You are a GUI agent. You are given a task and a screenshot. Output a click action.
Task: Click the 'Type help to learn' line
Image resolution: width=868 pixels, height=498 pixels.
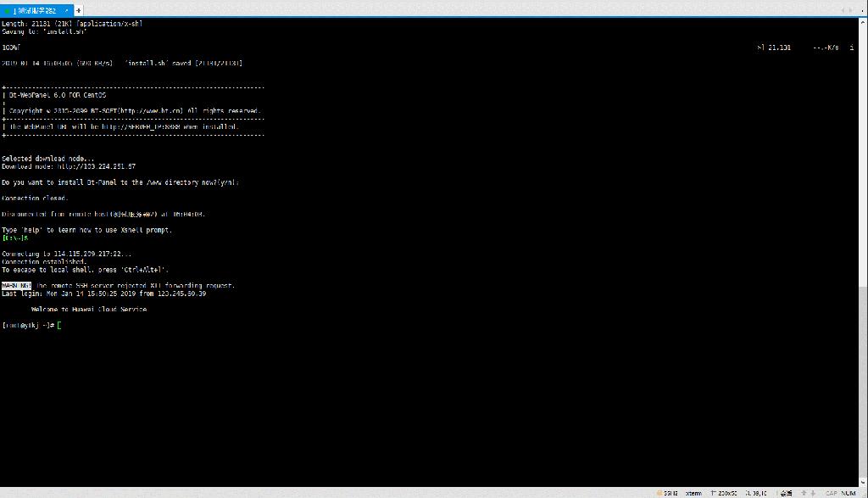[x=87, y=230]
